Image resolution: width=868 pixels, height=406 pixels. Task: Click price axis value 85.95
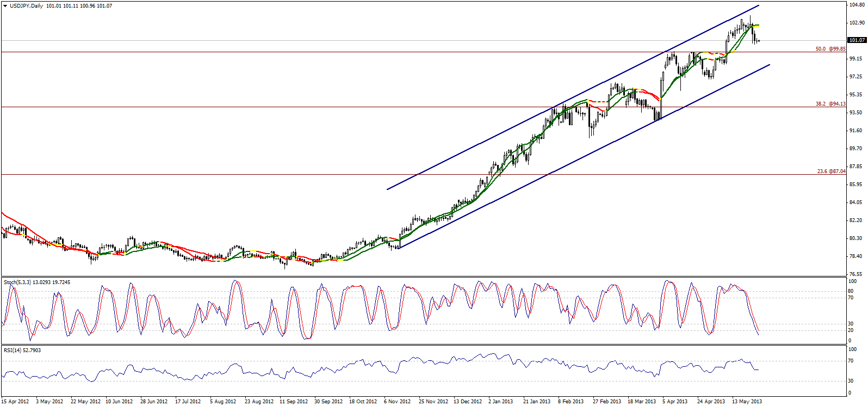click(857, 184)
